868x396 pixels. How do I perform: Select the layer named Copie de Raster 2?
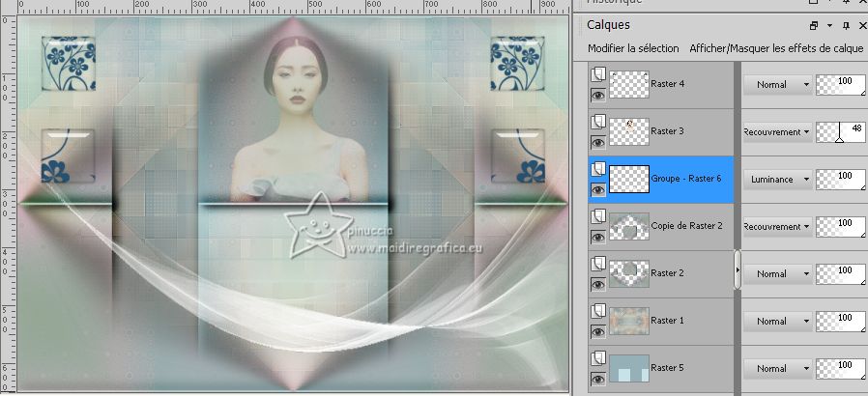(686, 226)
